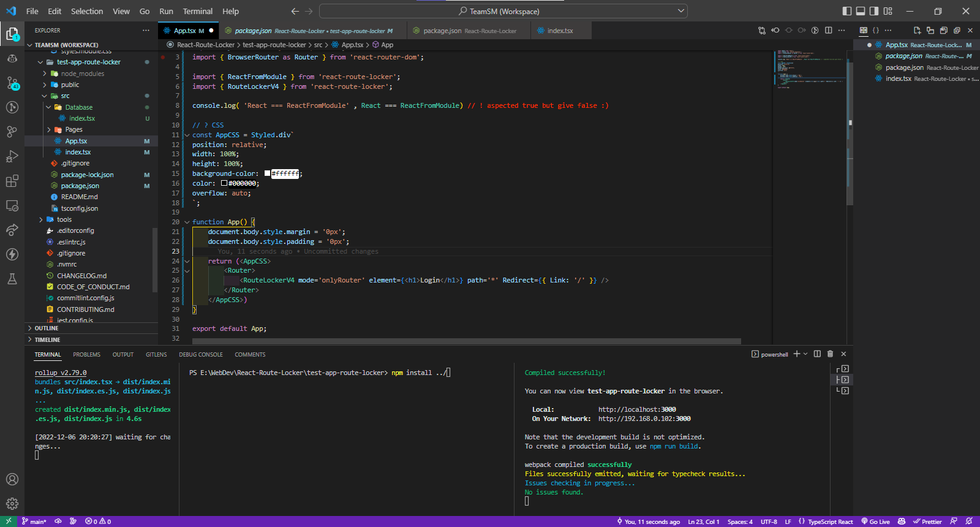Click Save All icon in Open Editors panel
Viewport: 980px width, 527px height.
[x=943, y=30]
